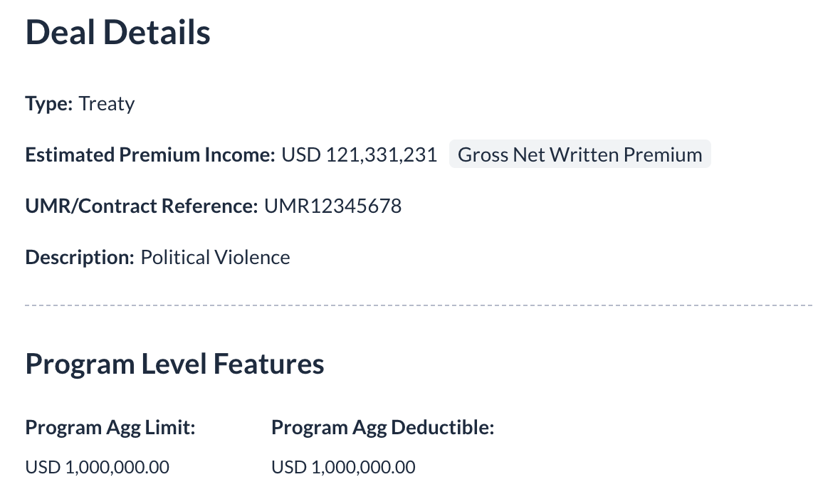The width and height of the screenshot is (813, 504).
Task: Click USD currency code before 121,331,231
Action: (x=301, y=155)
